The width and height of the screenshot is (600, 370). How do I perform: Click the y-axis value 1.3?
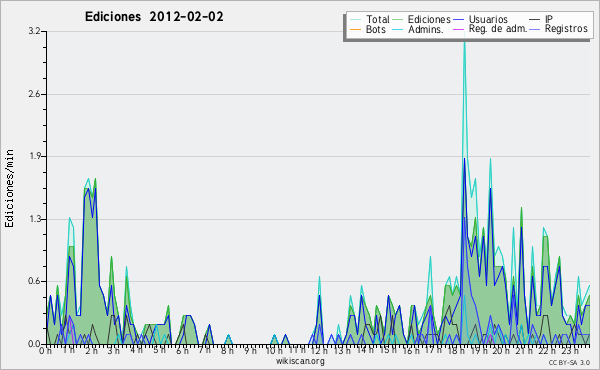pos(34,219)
